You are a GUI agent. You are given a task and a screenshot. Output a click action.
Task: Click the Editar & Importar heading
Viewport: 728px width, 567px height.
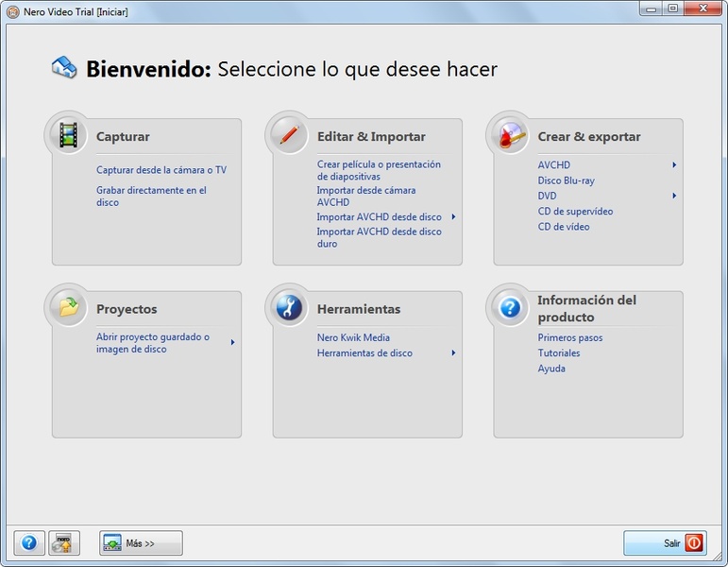coord(371,137)
